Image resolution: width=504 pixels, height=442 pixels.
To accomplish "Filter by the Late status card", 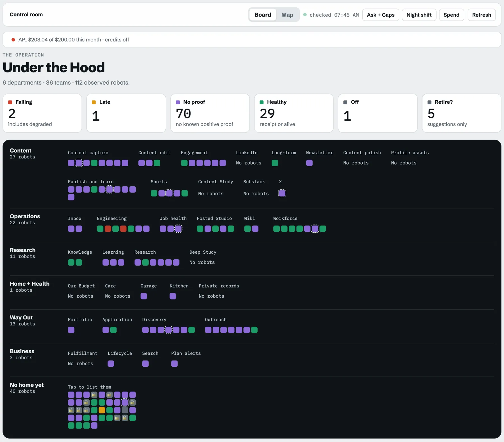I will click(x=126, y=113).
